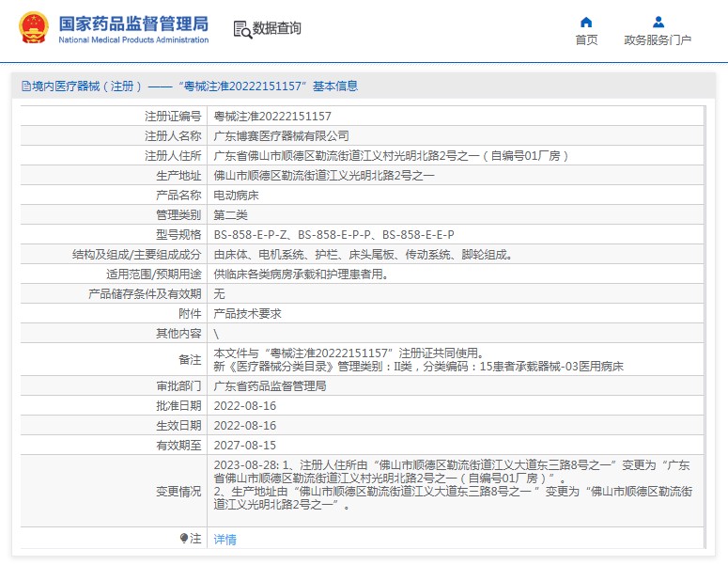Click the 结构及组成/主要组成成分 label

click(x=137, y=254)
